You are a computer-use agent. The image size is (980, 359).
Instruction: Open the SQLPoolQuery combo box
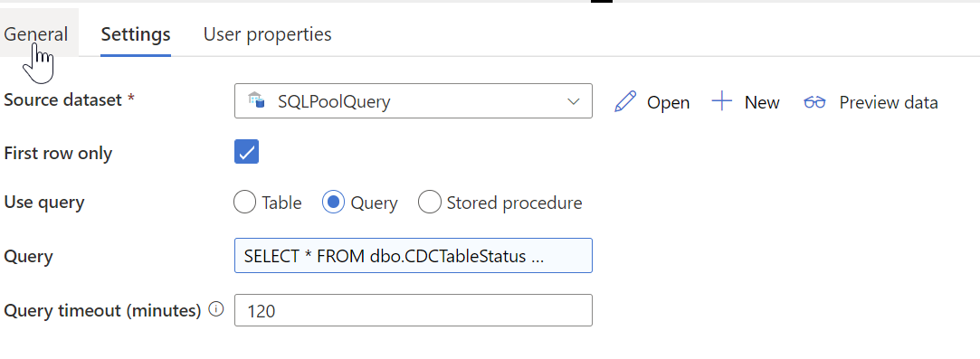(x=414, y=100)
